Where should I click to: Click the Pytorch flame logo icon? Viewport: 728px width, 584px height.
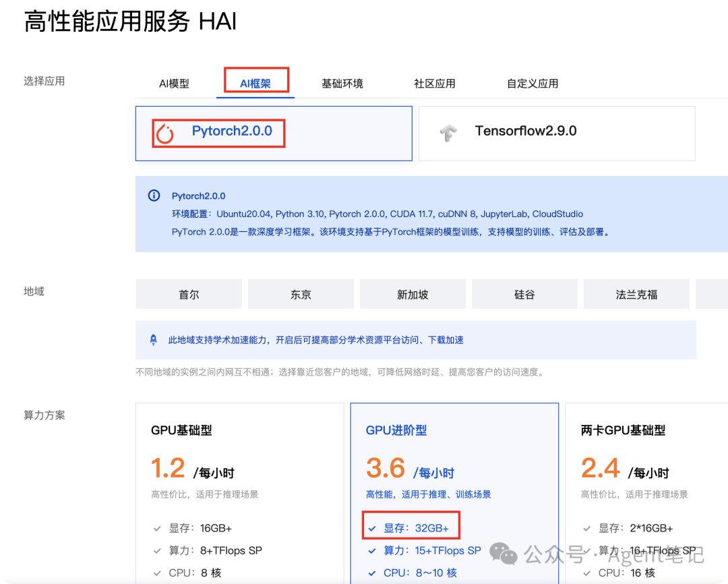click(x=165, y=134)
